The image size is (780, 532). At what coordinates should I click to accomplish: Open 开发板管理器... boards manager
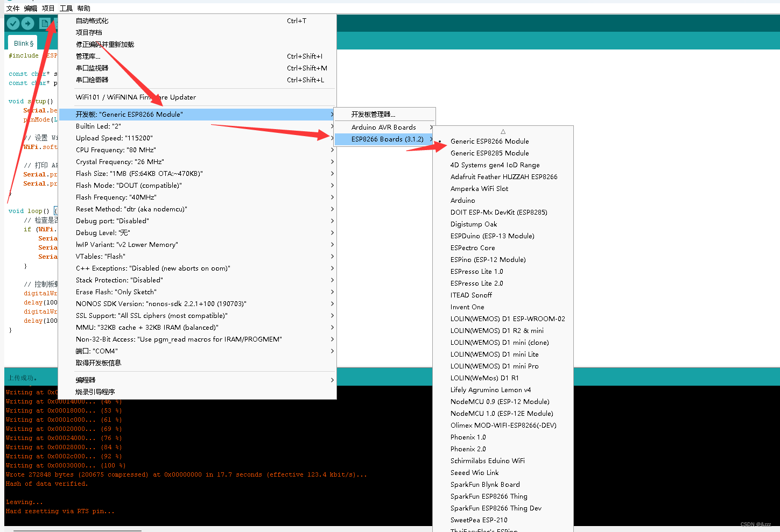[384, 114]
